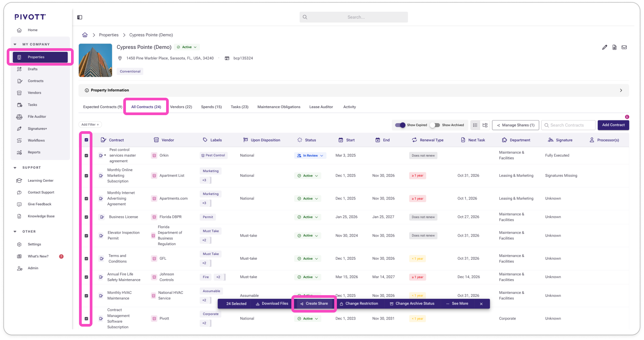
Task: Uncheck the Monthly Online Marketing Subscription row
Action: (x=86, y=176)
